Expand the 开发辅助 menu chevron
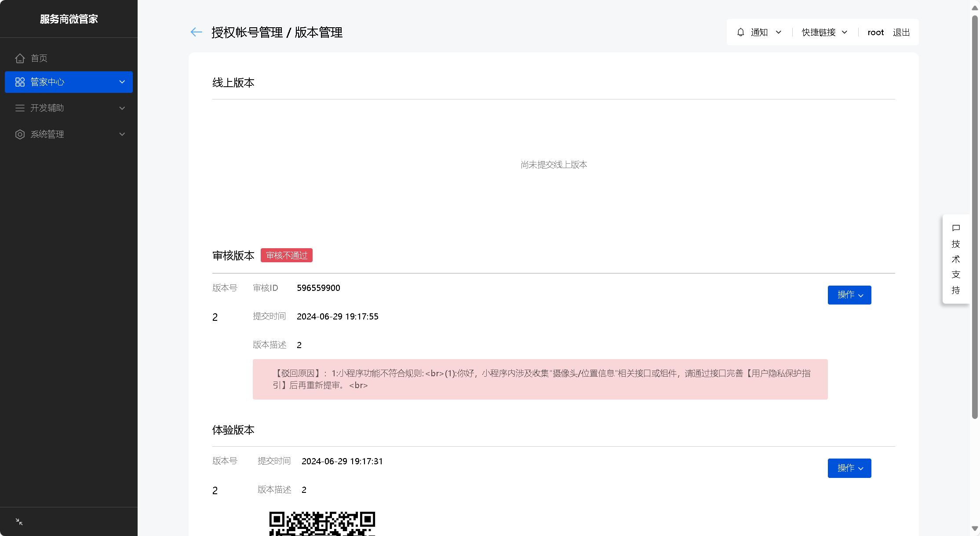The image size is (980, 536). (122, 108)
